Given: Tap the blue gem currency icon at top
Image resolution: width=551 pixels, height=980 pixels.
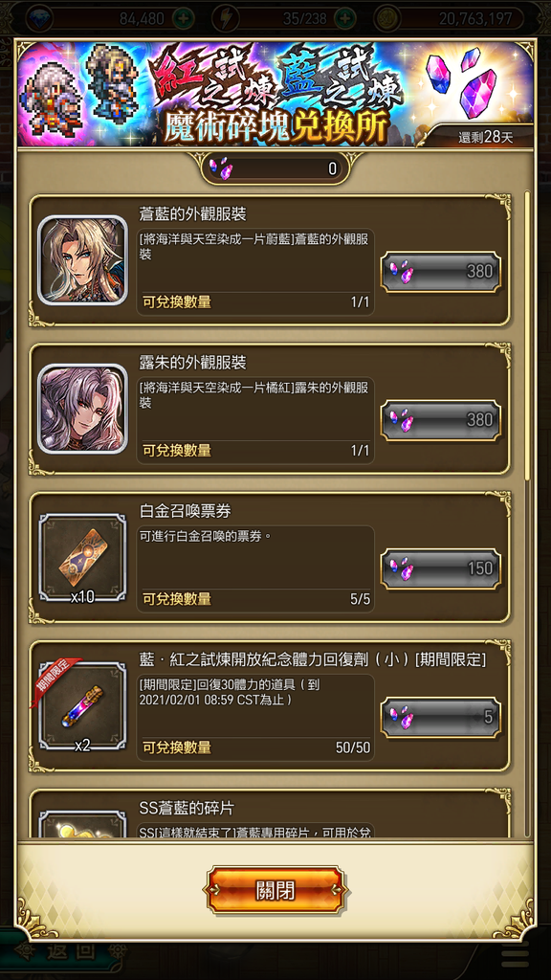Looking at the screenshot, I should tap(38, 19).
